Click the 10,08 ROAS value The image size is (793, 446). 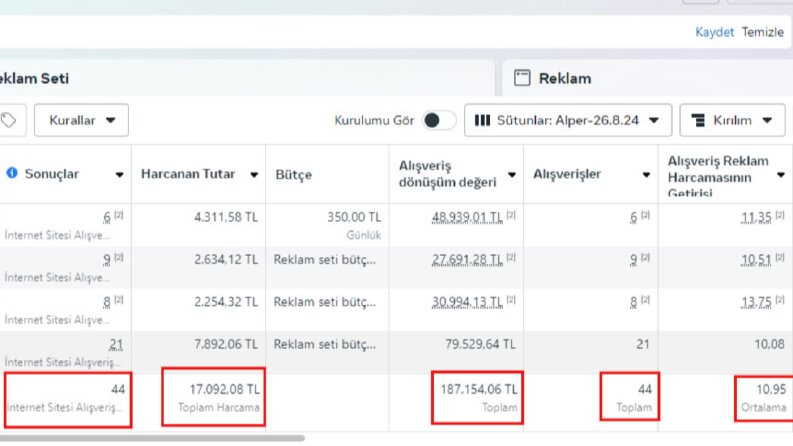pyautogui.click(x=769, y=344)
